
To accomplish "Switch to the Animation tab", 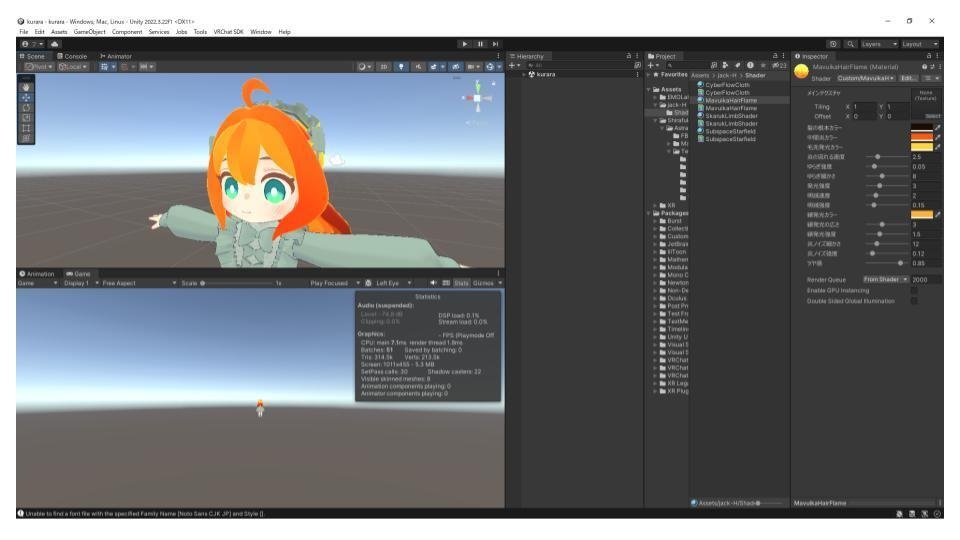I will click(x=37, y=274).
